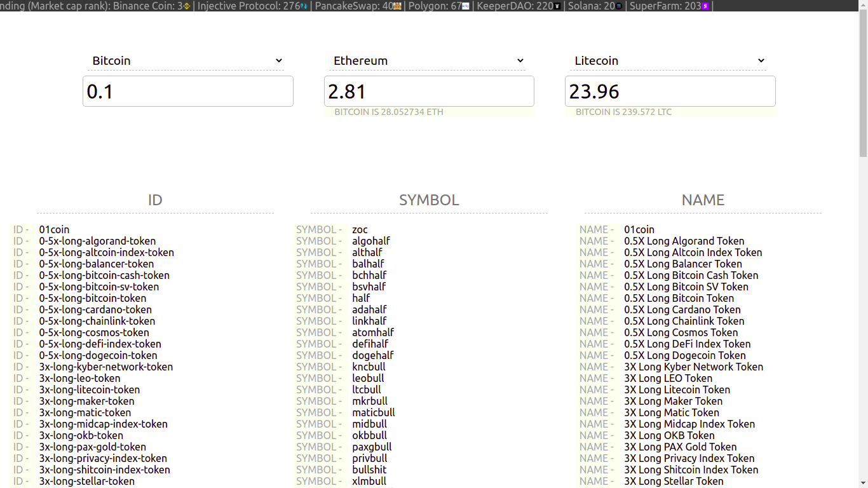Click symbol midbull
Viewport: 868px width, 488px height.
pyautogui.click(x=370, y=424)
